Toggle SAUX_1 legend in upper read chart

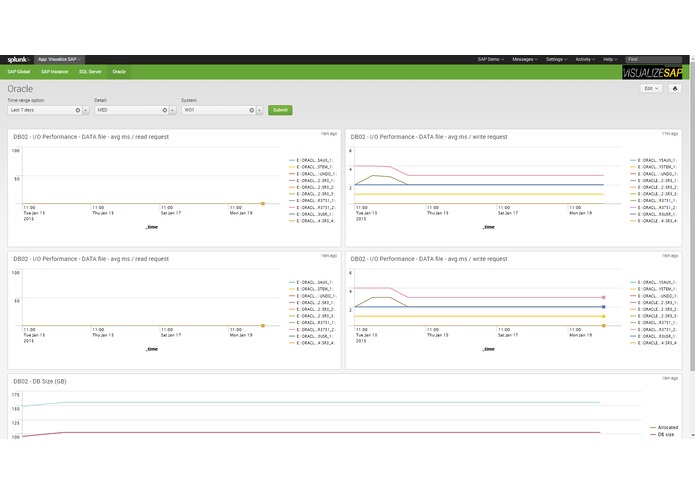point(311,160)
